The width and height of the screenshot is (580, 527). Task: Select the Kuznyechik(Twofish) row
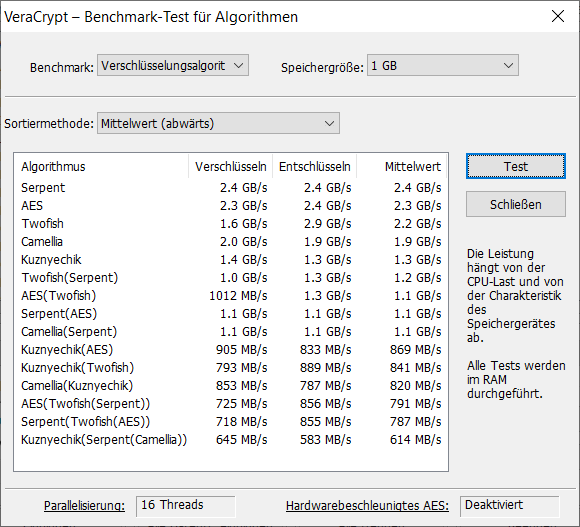(x=231, y=368)
